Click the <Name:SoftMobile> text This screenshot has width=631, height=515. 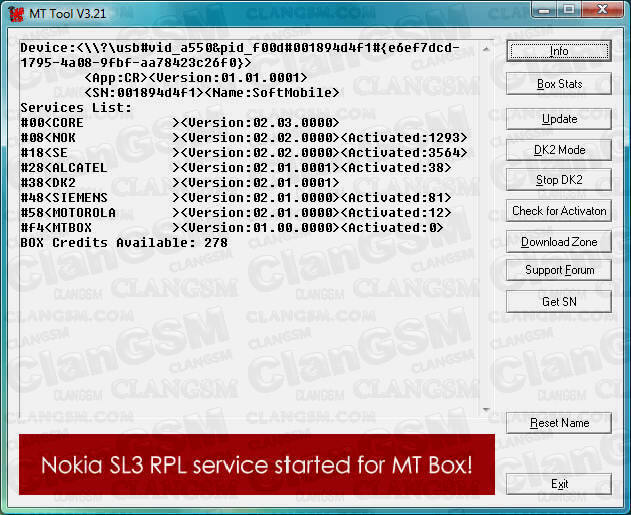272,93
